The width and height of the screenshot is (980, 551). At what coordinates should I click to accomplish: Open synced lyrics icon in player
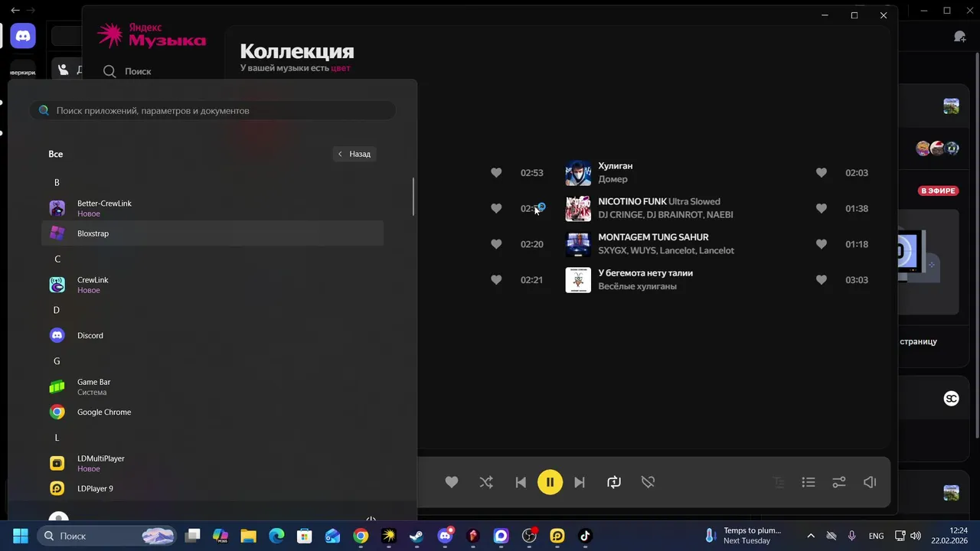(779, 482)
